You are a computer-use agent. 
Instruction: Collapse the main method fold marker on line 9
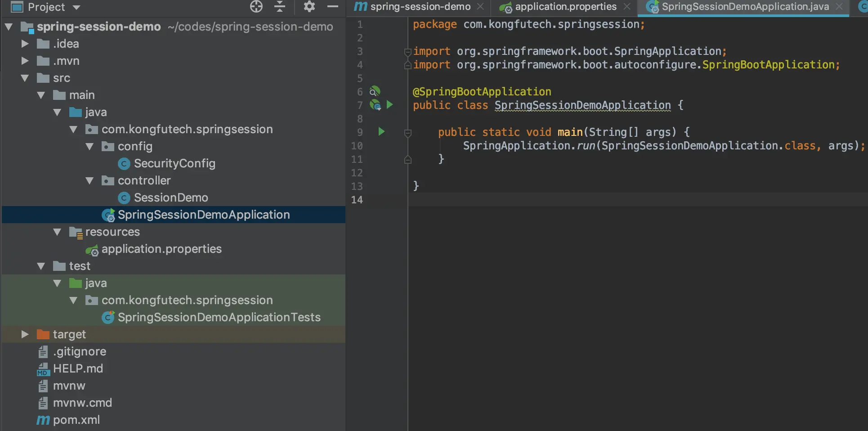tap(408, 133)
